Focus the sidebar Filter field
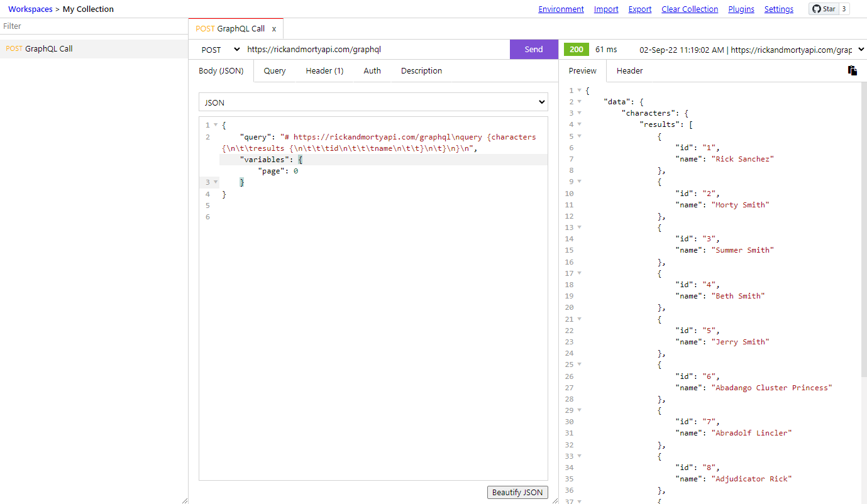This screenshot has height=504, width=867. [94, 26]
